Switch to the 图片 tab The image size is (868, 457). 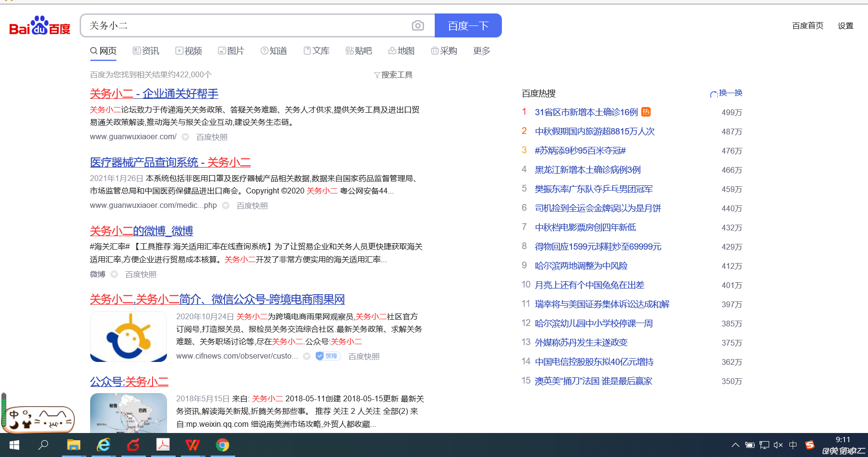click(x=231, y=51)
